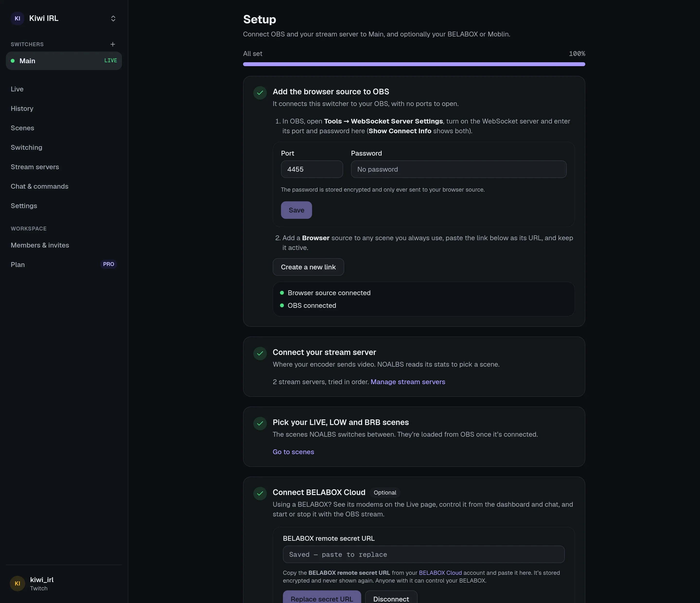This screenshot has height=603, width=700.
Task: Click the PRO plan badge
Action: point(108,264)
